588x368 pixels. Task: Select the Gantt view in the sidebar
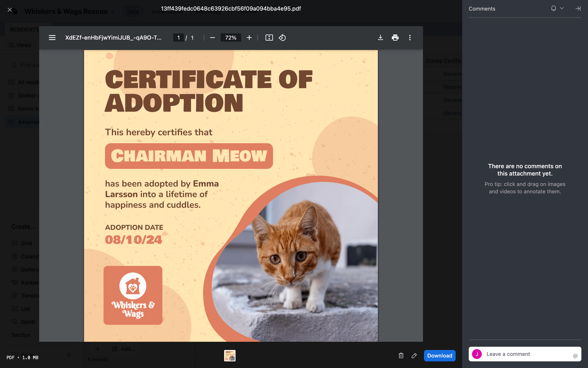point(28,321)
